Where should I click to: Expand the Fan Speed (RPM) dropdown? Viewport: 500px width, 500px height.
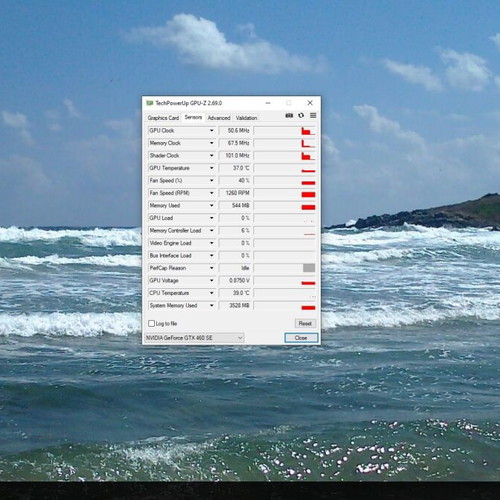(x=212, y=193)
